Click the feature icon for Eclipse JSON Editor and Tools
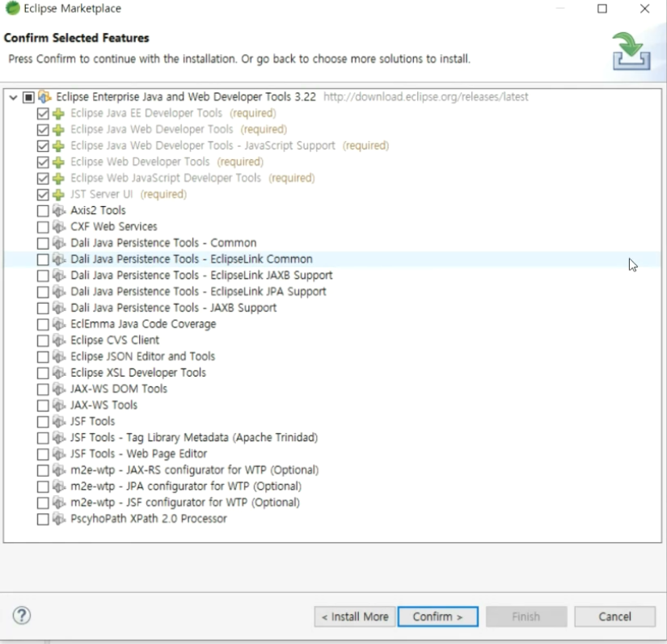Screen dimensions: 667x644 (59, 356)
